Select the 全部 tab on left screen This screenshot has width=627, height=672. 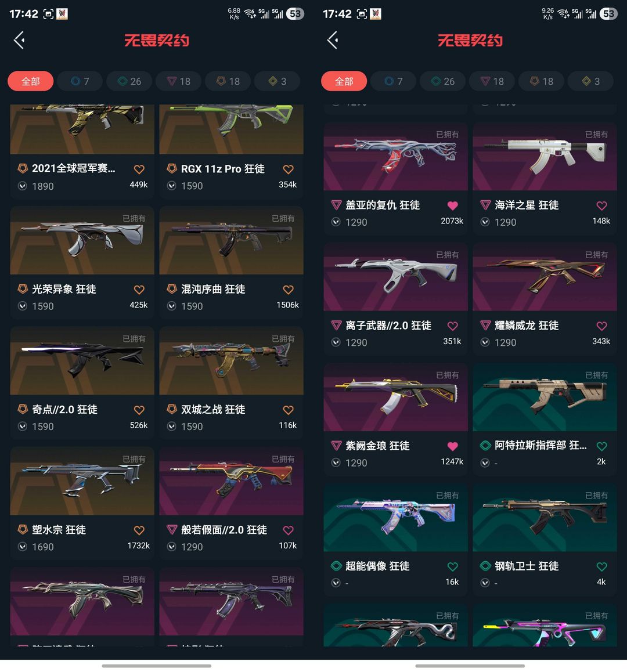30,81
